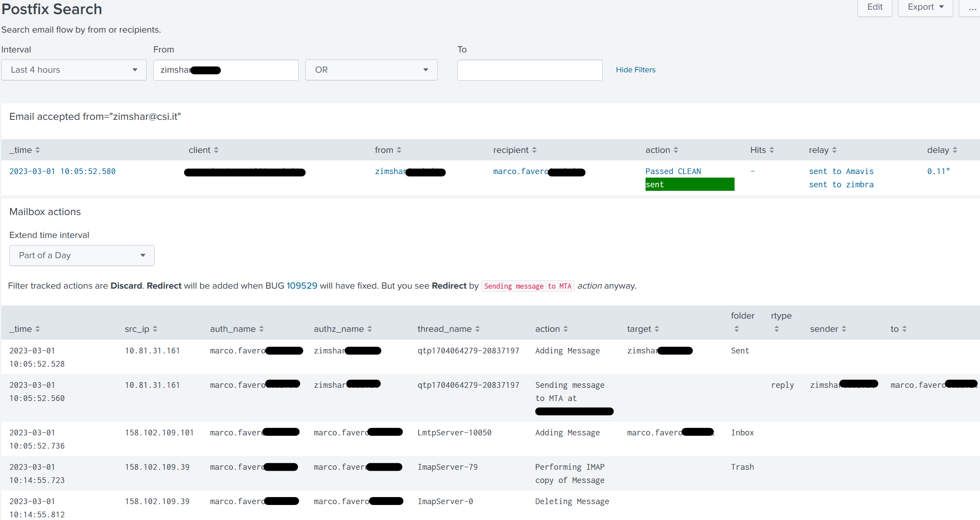The height and width of the screenshot is (520, 980).
Task: Sort mailbox table by folder column
Action: click(742, 322)
